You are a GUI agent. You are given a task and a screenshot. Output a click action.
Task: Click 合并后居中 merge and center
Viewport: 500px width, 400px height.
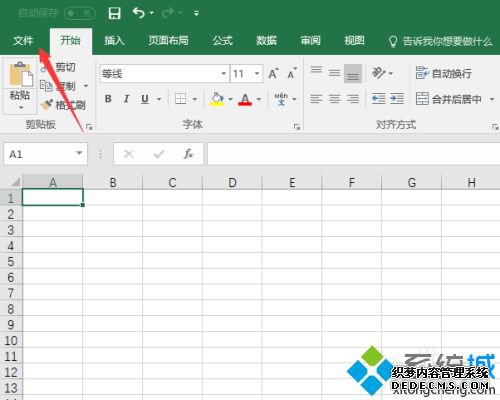tap(449, 99)
